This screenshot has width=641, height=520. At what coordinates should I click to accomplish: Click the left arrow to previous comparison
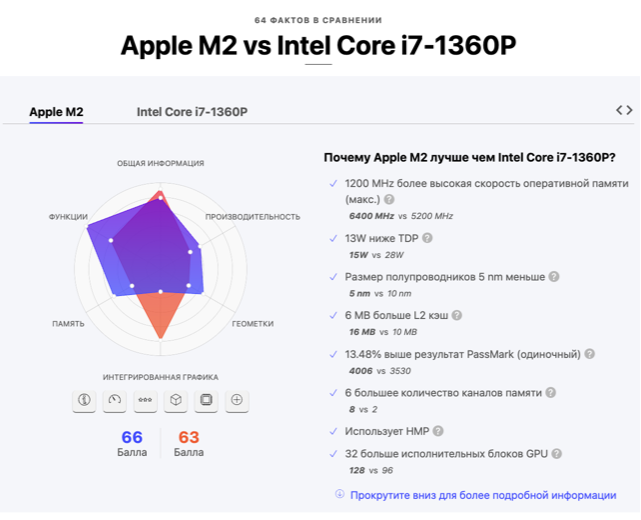619,110
